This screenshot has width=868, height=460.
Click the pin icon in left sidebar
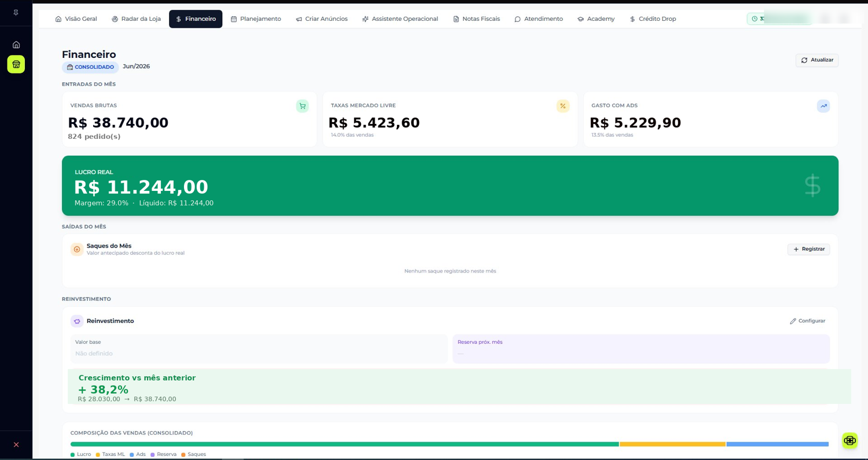(x=16, y=12)
